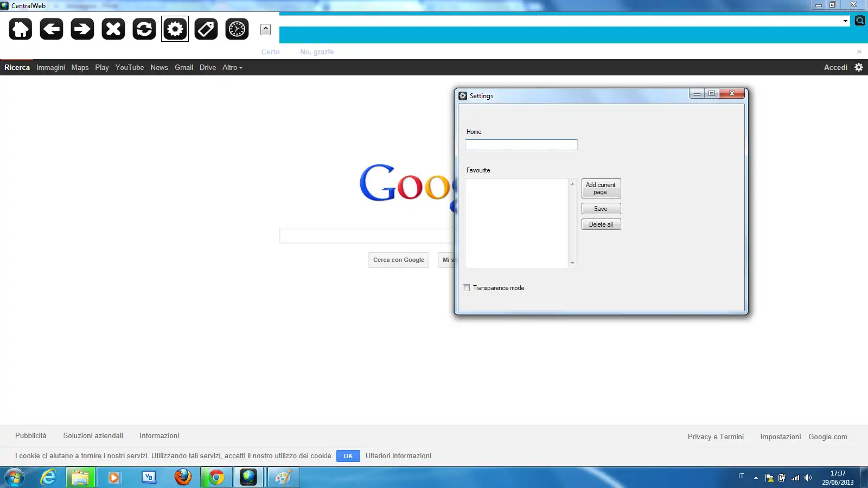Expand the Altro dropdown menu
868x488 pixels.
232,67
